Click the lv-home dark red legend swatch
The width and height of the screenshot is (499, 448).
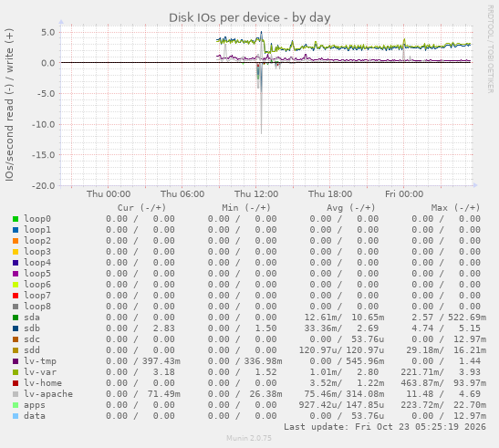[16, 383]
